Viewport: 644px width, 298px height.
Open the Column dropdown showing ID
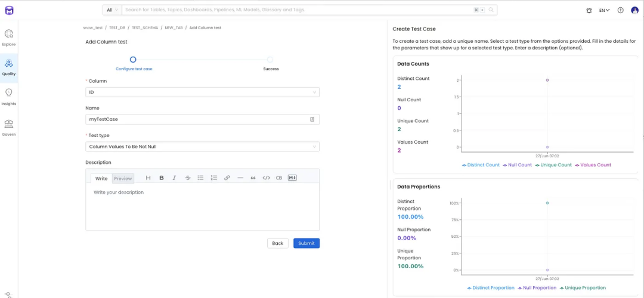click(202, 92)
